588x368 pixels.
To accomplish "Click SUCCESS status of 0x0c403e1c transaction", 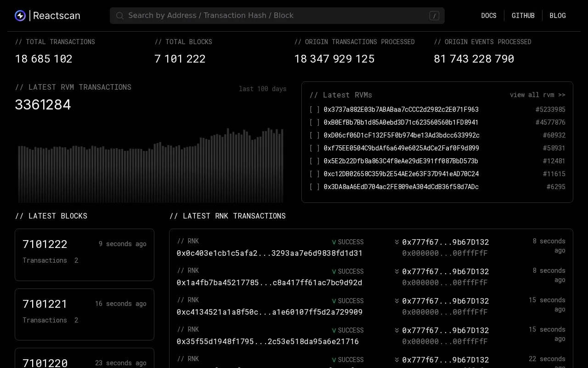I will 348,242.
